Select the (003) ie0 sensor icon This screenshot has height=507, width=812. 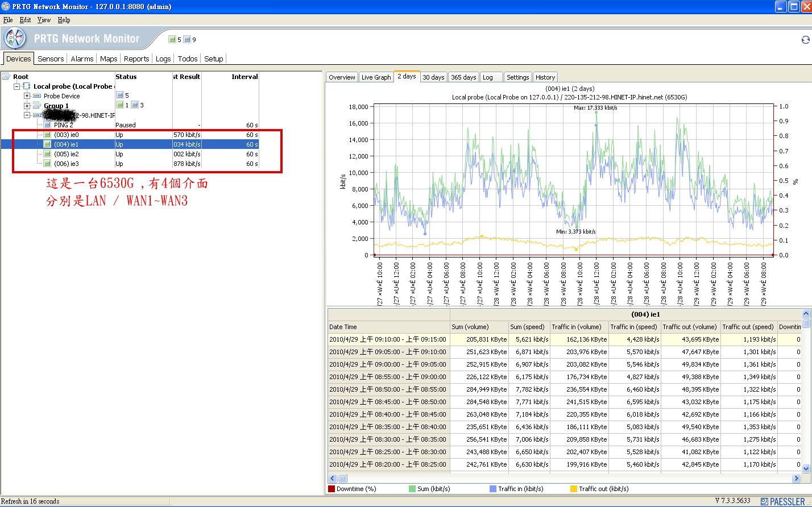[48, 135]
